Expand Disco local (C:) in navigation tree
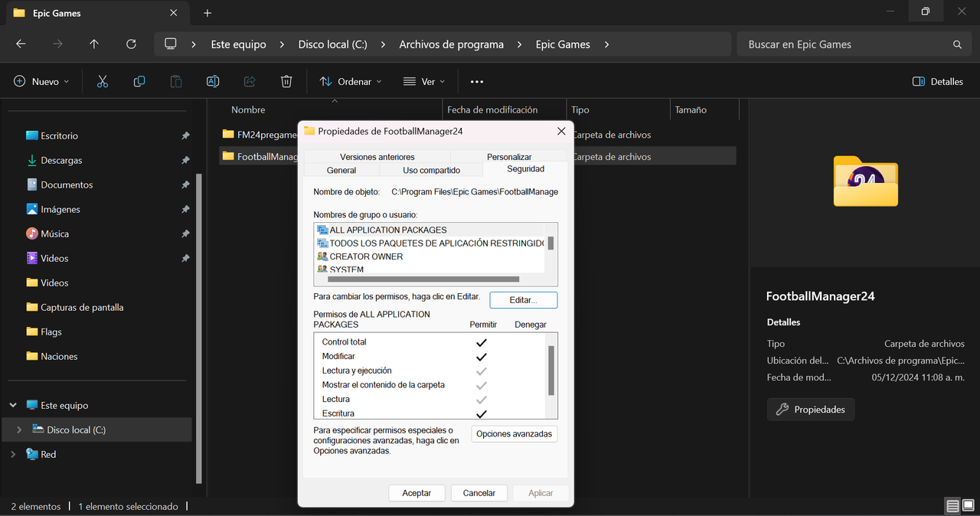 tap(19, 429)
